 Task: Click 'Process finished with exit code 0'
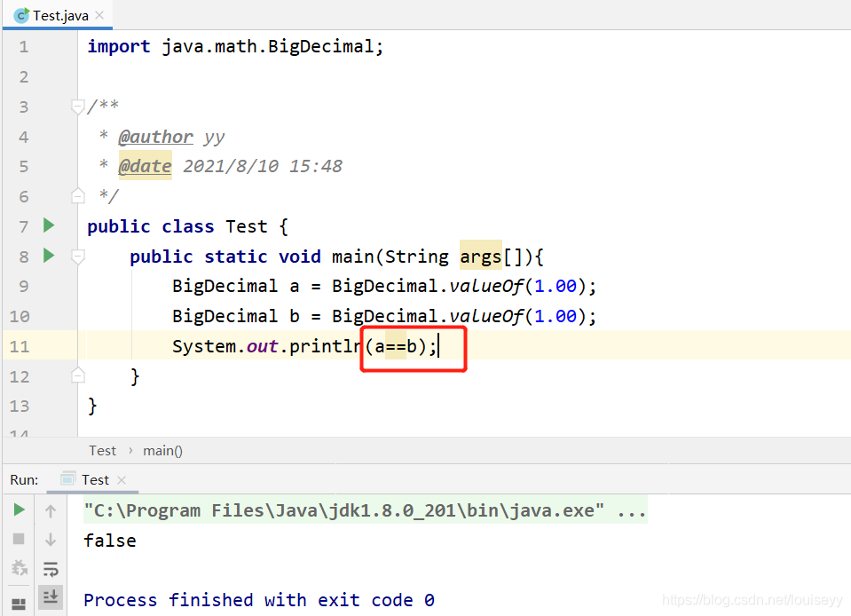[259, 600]
